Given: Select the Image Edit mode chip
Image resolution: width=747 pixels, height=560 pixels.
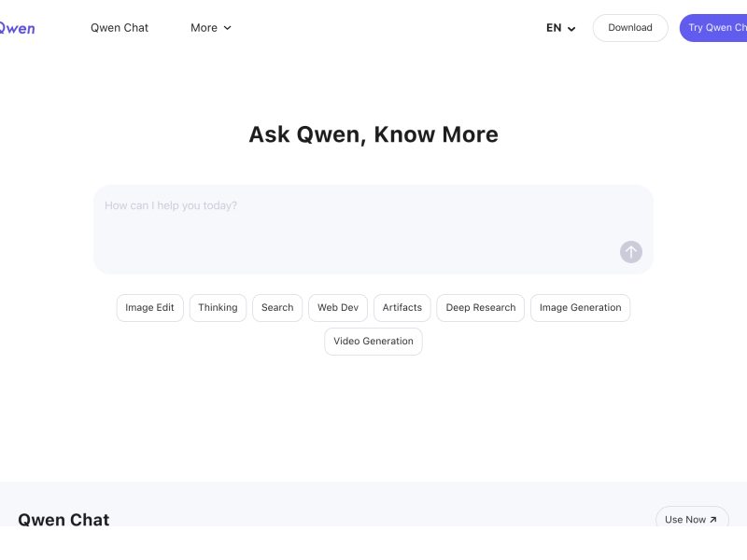Looking at the screenshot, I should (x=149, y=308).
